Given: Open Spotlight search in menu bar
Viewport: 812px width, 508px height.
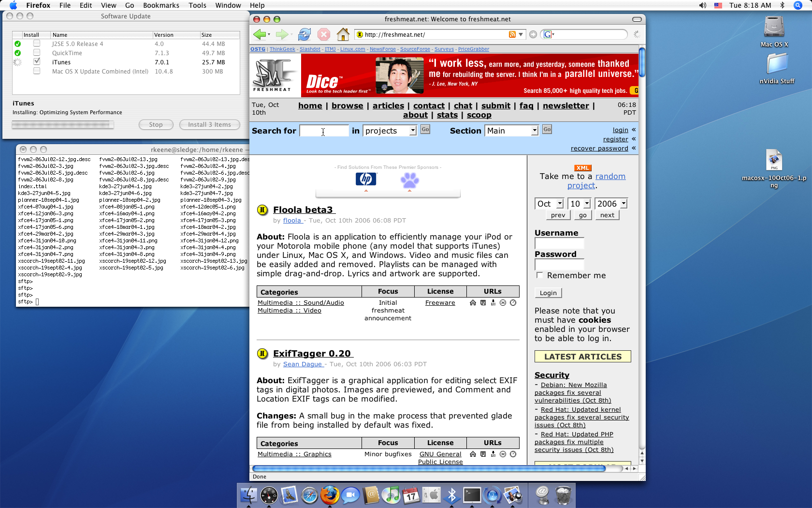Looking at the screenshot, I should click(798, 5).
